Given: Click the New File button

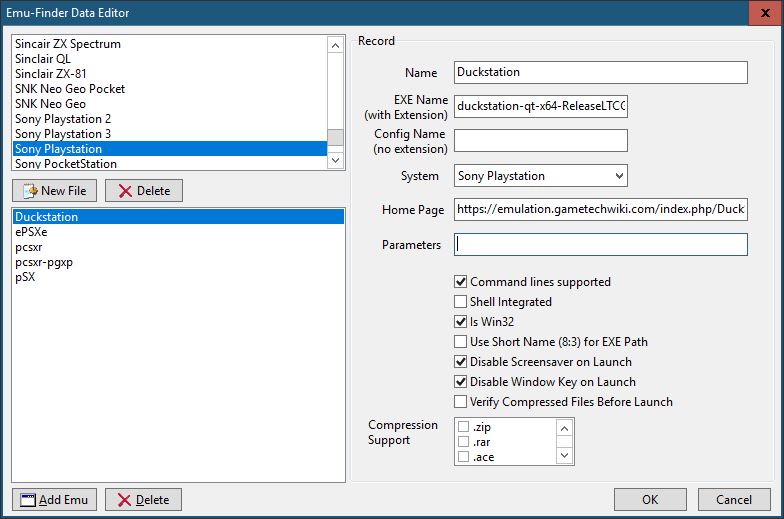Looking at the screenshot, I should tap(54, 190).
